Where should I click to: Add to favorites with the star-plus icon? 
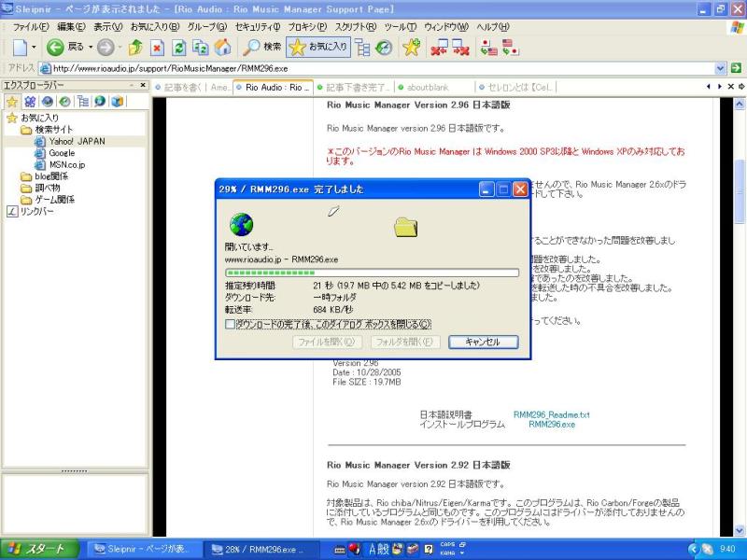(x=411, y=48)
